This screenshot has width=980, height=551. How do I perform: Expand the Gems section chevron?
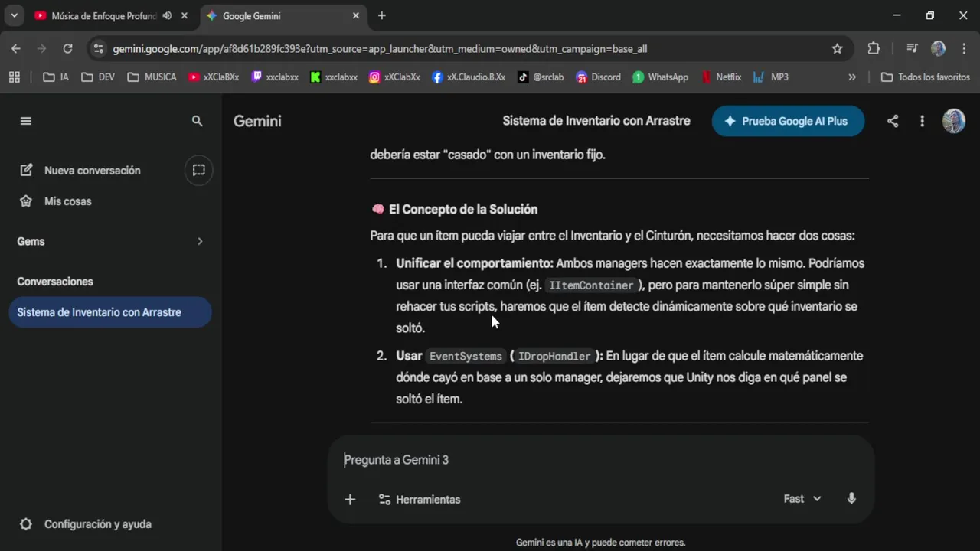[x=200, y=241]
